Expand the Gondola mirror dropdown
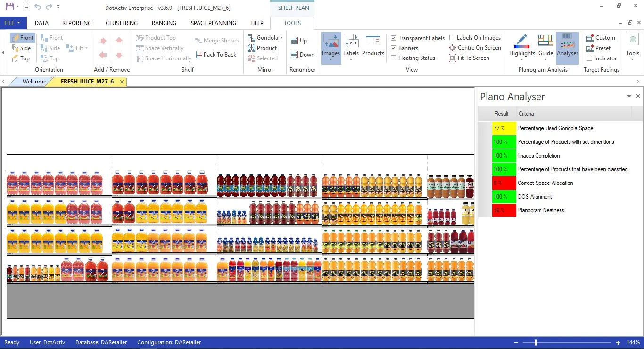644x349 pixels. [x=281, y=38]
